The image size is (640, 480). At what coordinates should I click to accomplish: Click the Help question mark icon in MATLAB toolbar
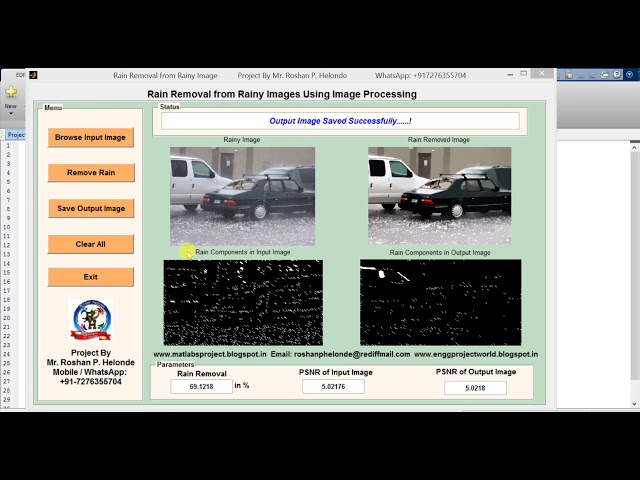617,75
